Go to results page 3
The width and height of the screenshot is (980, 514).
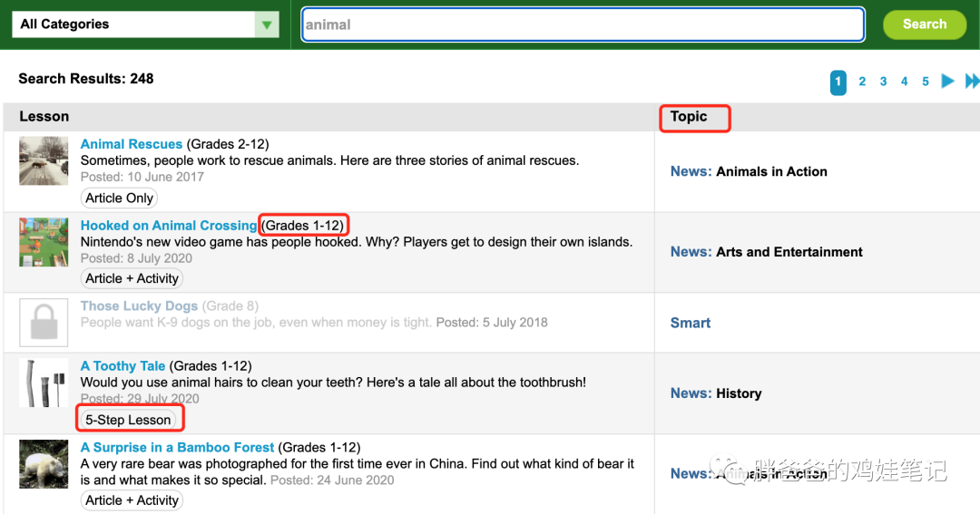pos(883,82)
